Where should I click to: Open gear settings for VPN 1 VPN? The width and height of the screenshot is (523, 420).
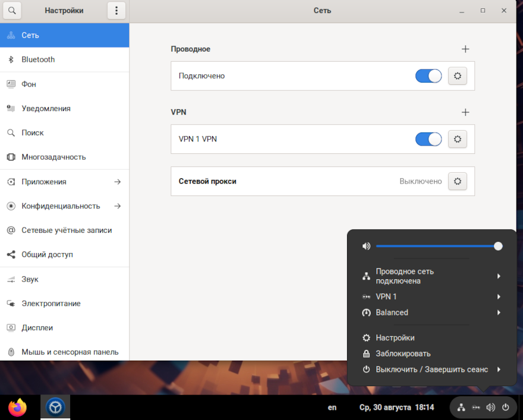pyautogui.click(x=457, y=139)
